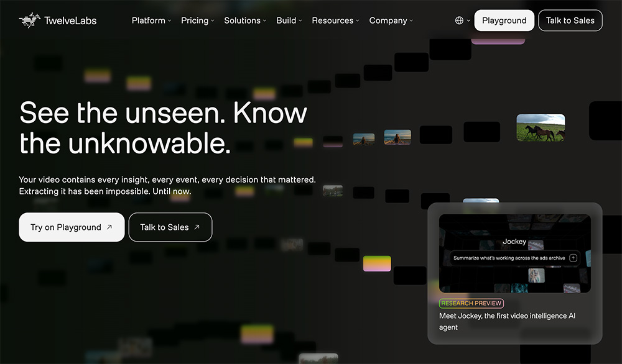Click the TwelveLabs horse logo icon
This screenshot has height=364, width=622.
[30, 20]
